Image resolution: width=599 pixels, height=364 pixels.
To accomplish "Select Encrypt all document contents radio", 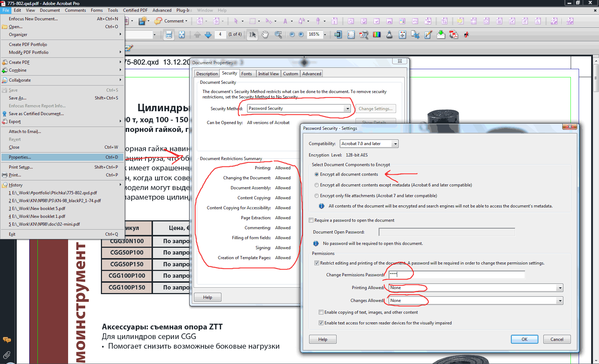I will click(317, 174).
